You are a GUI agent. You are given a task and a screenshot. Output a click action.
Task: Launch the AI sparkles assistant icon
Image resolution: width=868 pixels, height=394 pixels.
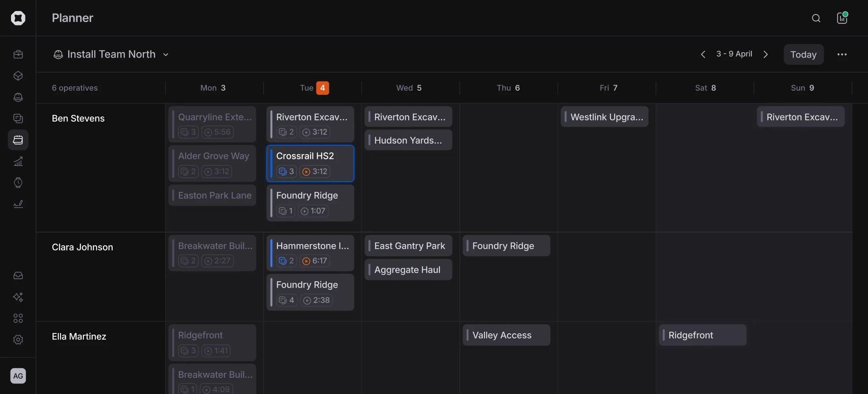[x=18, y=297]
